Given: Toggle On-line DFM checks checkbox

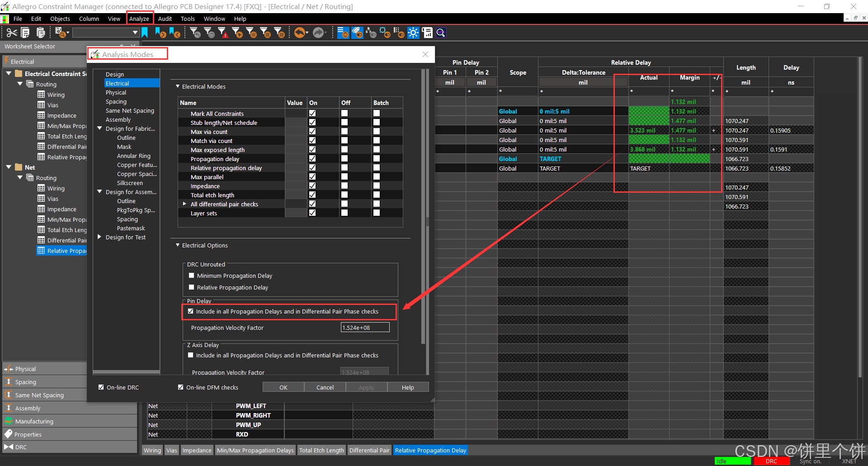Looking at the screenshot, I should coord(181,387).
